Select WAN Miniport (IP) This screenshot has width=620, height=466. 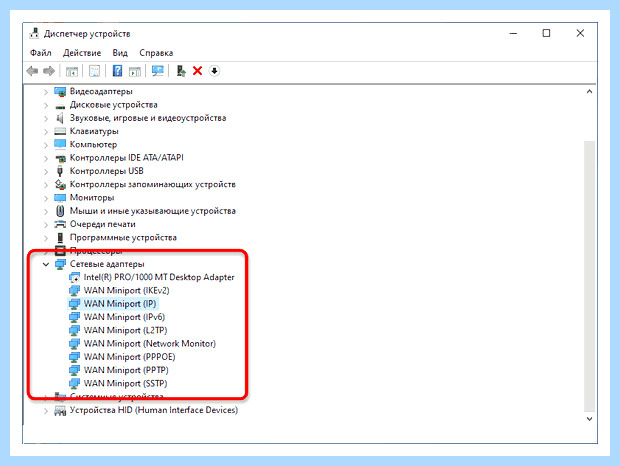tap(120, 304)
